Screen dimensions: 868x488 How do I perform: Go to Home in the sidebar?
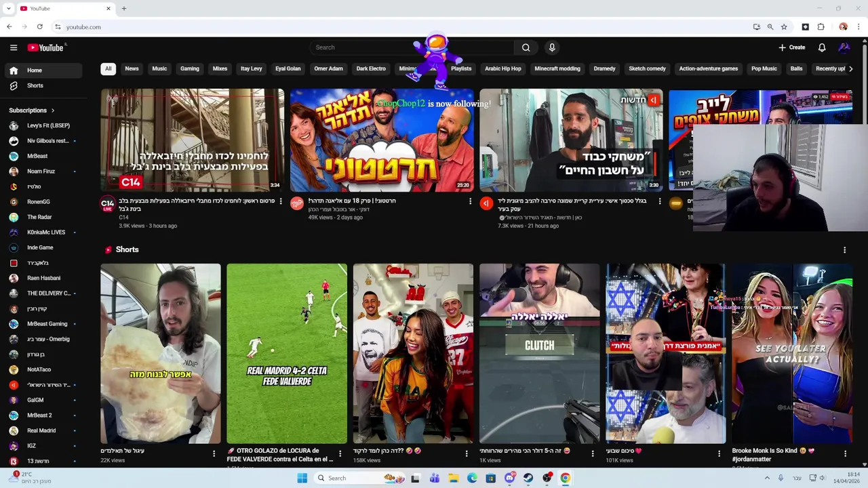coord(43,70)
